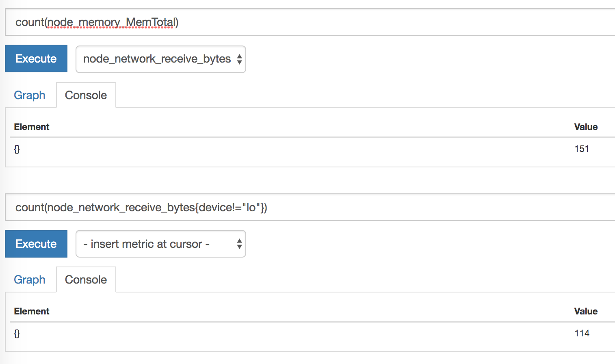Open the "insert metric at cursor" dropdown
The image size is (615, 364).
click(160, 244)
